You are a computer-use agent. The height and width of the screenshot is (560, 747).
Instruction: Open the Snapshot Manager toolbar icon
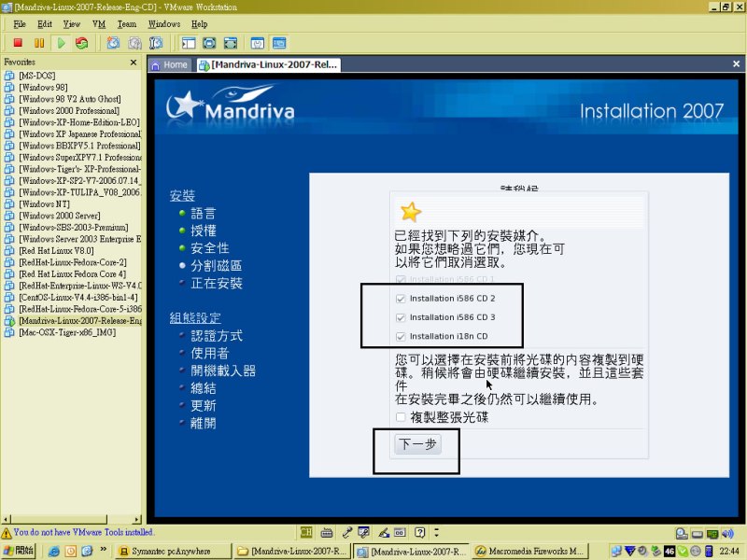[x=156, y=43]
